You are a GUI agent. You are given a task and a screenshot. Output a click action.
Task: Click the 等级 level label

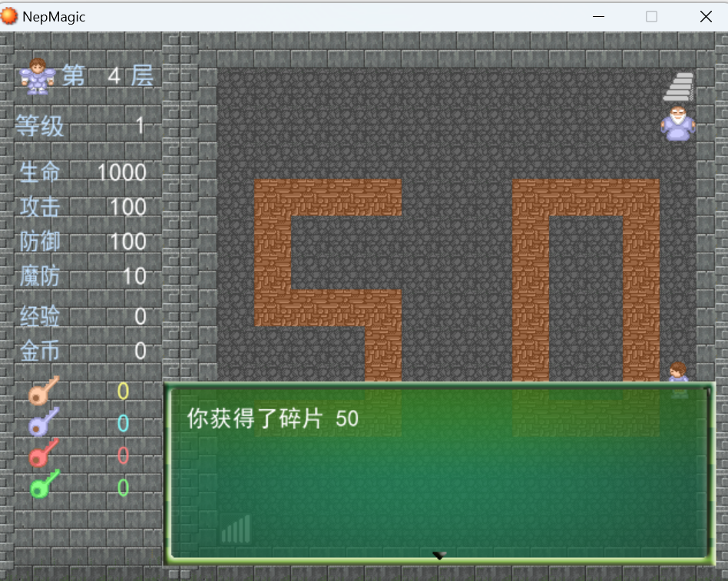39,126
